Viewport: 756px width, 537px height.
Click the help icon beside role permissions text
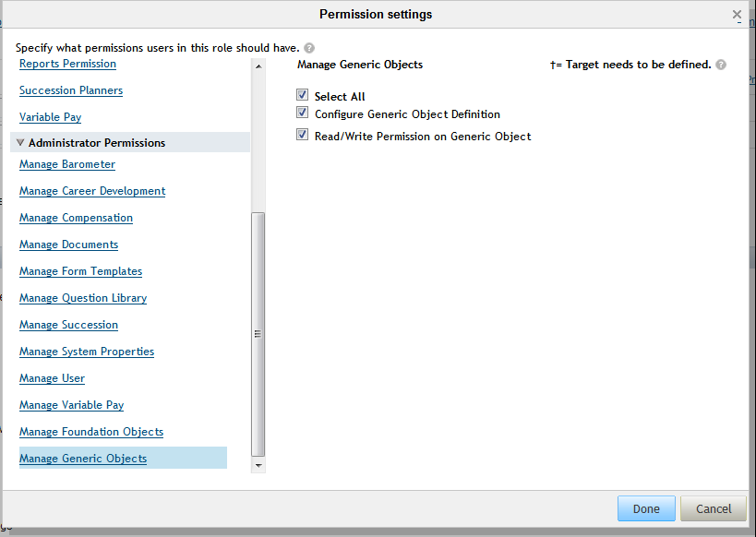pos(309,48)
